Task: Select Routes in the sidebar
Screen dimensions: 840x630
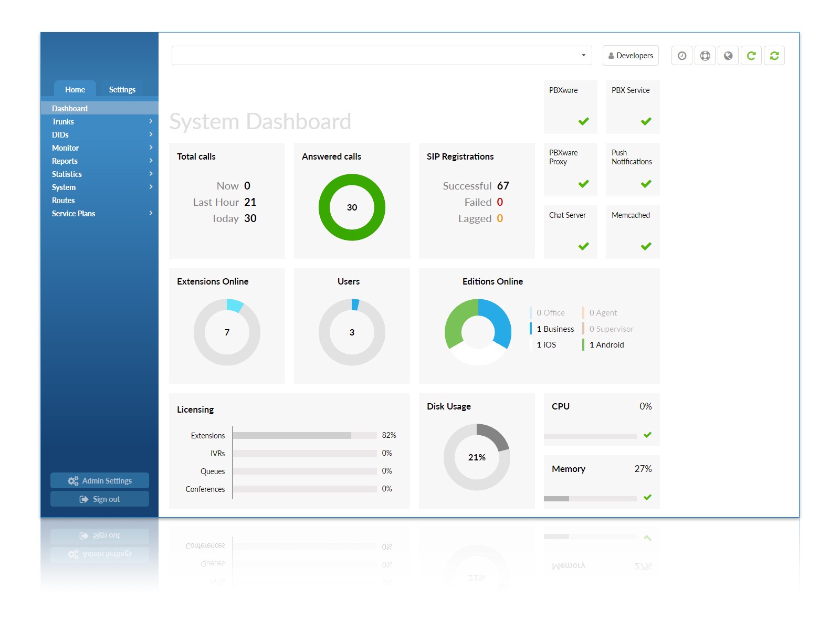Action: pyautogui.click(x=64, y=201)
